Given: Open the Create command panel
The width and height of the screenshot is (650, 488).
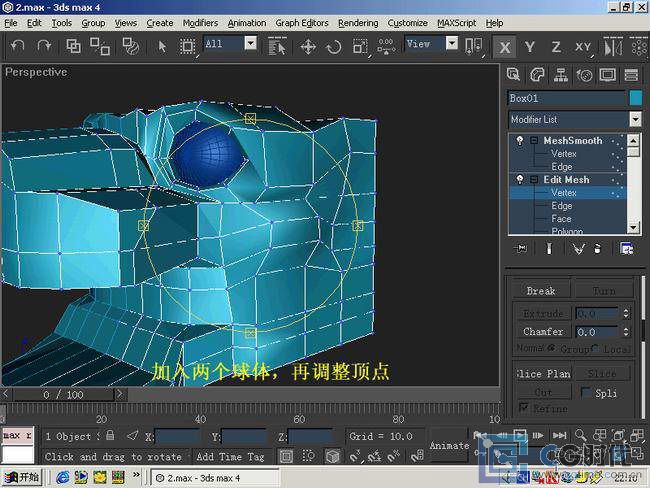Looking at the screenshot, I should 514,75.
